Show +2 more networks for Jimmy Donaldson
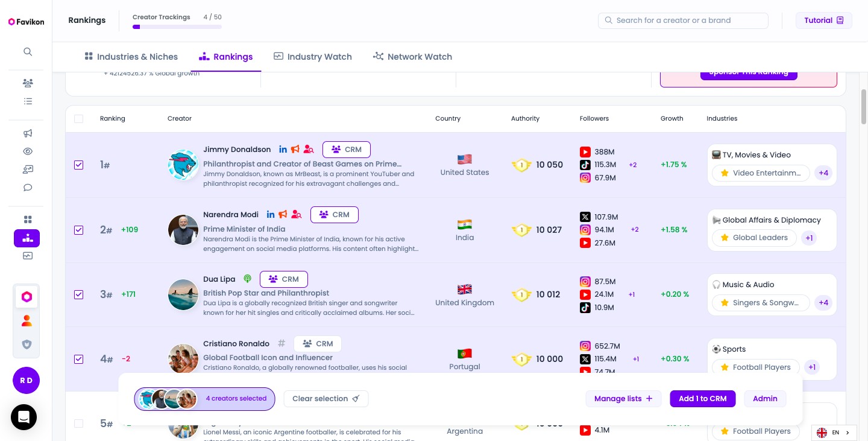This screenshot has height=441, width=868. pyautogui.click(x=633, y=165)
